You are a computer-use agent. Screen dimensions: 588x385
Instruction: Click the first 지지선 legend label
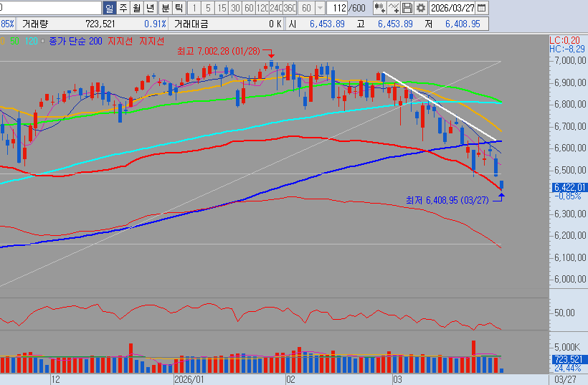[x=120, y=42]
